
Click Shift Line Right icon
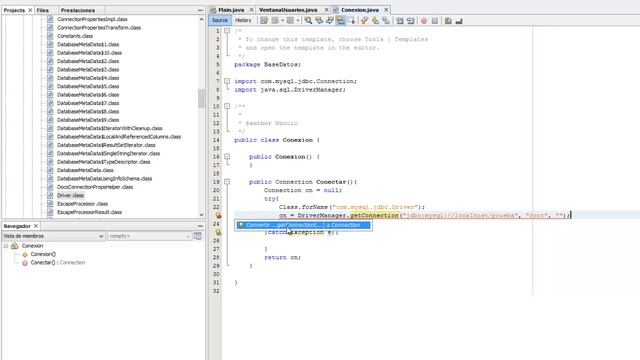click(x=410, y=20)
